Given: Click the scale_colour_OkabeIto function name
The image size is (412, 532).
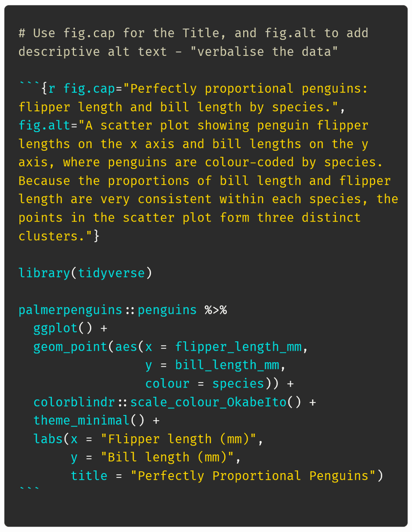Looking at the screenshot, I should pos(208,402).
